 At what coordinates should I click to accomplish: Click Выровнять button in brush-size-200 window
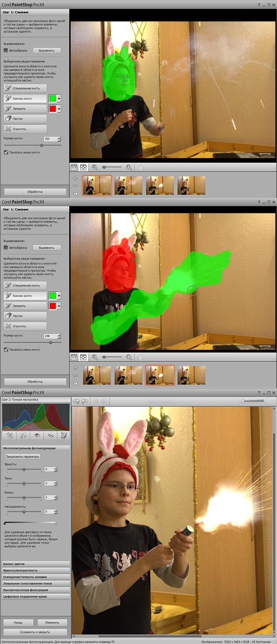point(46,50)
